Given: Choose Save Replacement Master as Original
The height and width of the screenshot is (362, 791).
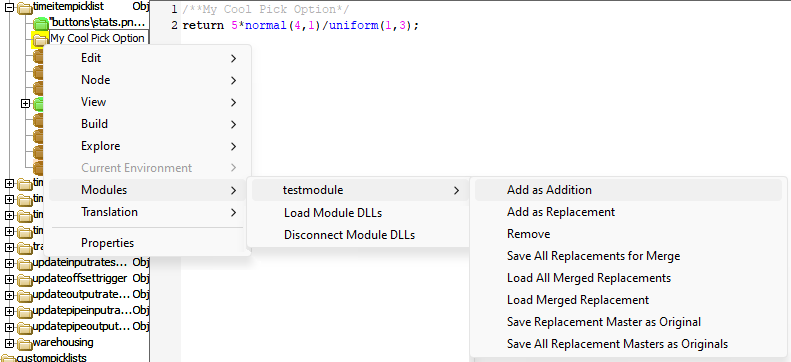Looking at the screenshot, I should [628, 322].
